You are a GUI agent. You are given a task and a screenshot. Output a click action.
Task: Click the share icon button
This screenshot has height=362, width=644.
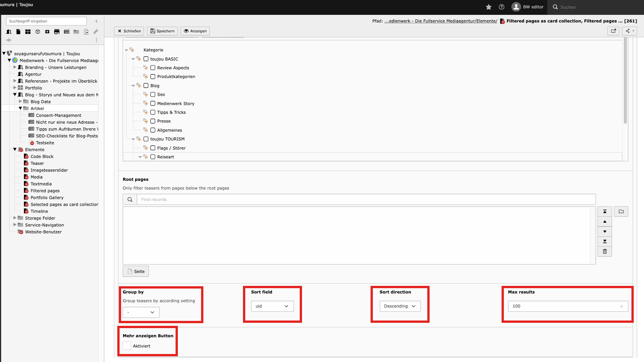pos(629,31)
